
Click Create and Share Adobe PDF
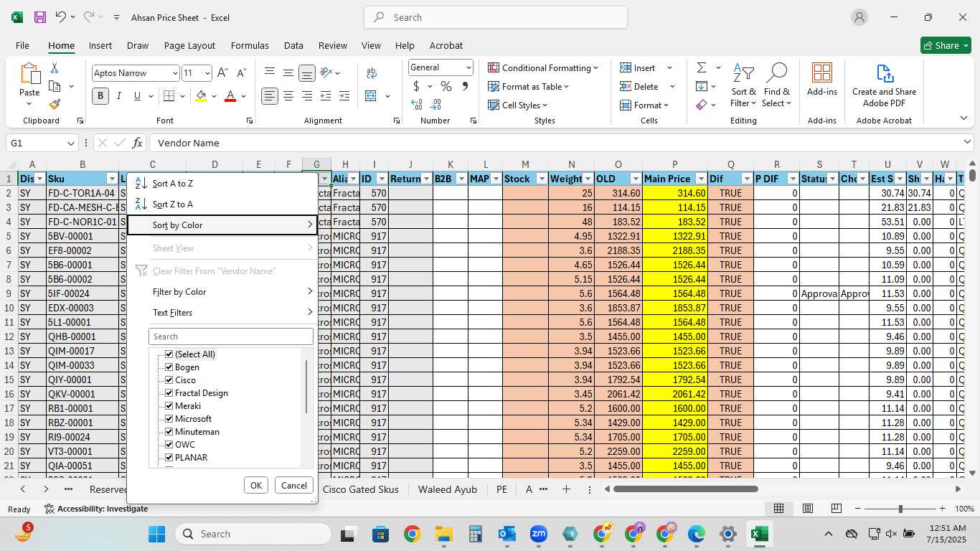[884, 85]
